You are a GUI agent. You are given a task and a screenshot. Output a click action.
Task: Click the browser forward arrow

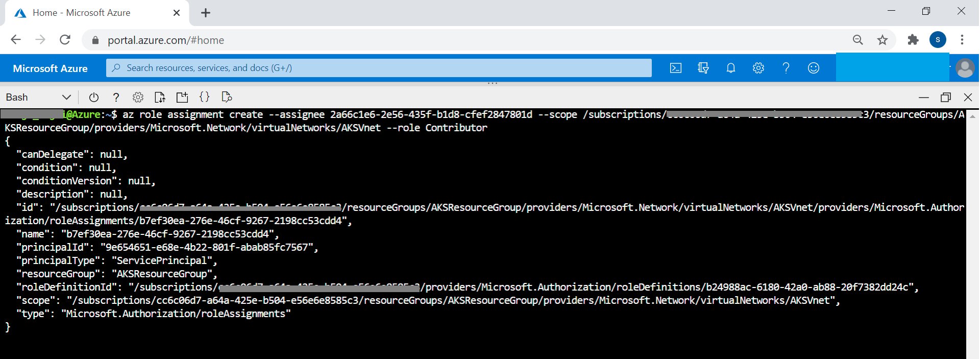coord(40,40)
